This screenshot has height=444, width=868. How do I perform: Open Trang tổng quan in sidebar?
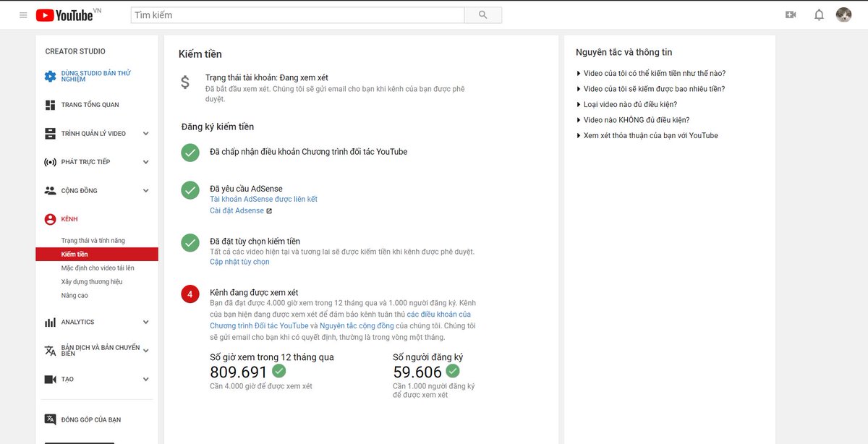[90, 105]
